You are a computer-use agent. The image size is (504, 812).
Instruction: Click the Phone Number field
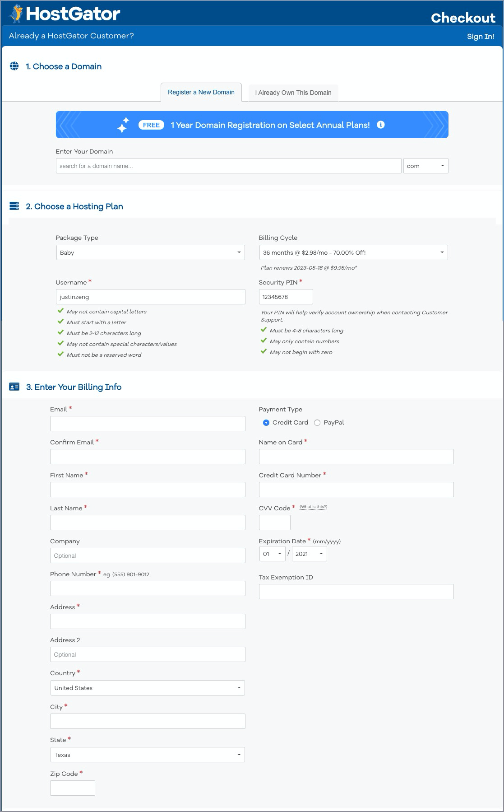click(x=148, y=588)
